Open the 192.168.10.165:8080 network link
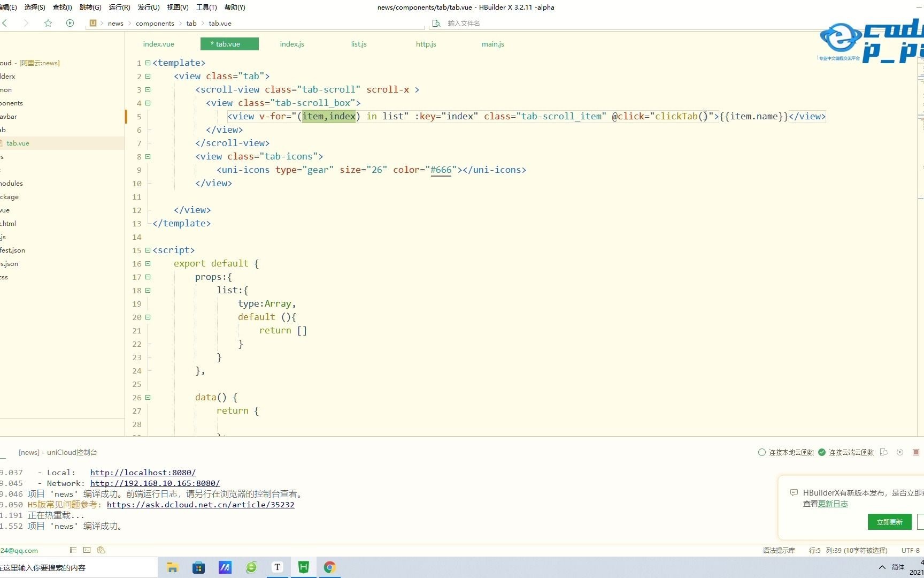 [x=155, y=483]
